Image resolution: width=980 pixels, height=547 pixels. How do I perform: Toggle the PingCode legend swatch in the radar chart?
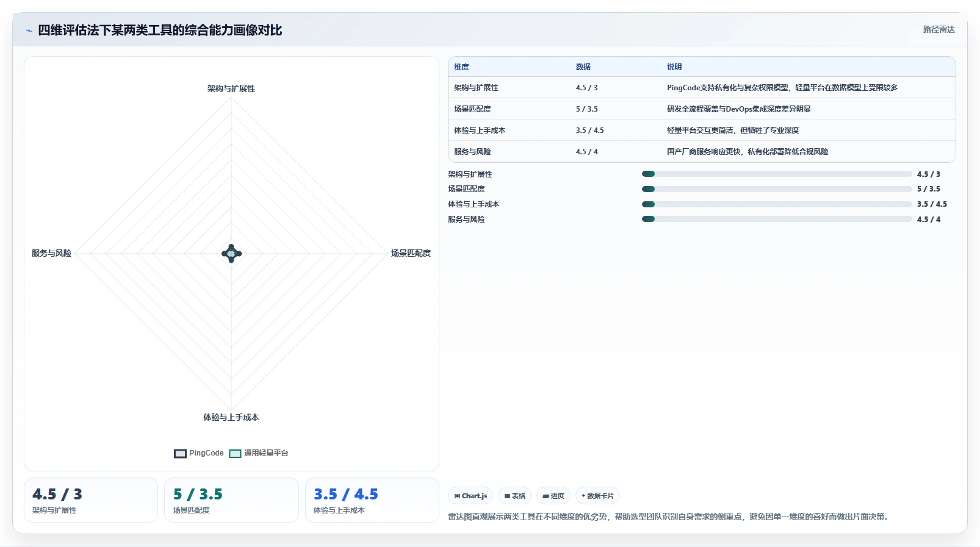(x=180, y=453)
